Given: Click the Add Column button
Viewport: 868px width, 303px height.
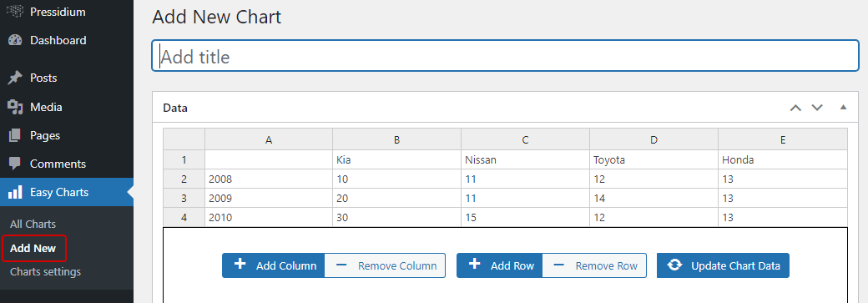Looking at the screenshot, I should [x=274, y=265].
